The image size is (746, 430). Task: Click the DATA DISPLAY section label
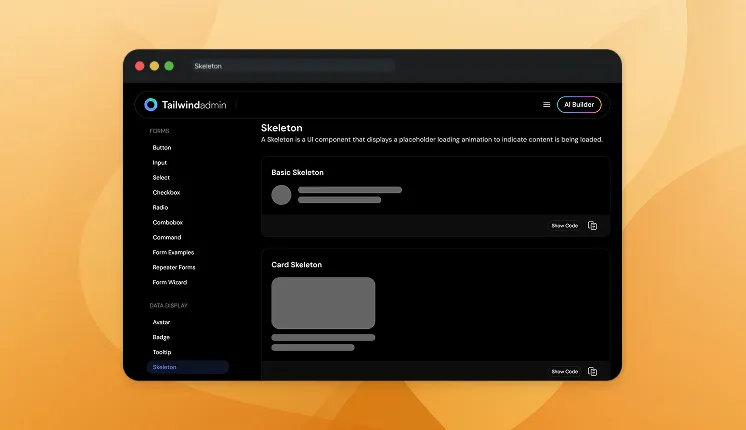tap(168, 305)
